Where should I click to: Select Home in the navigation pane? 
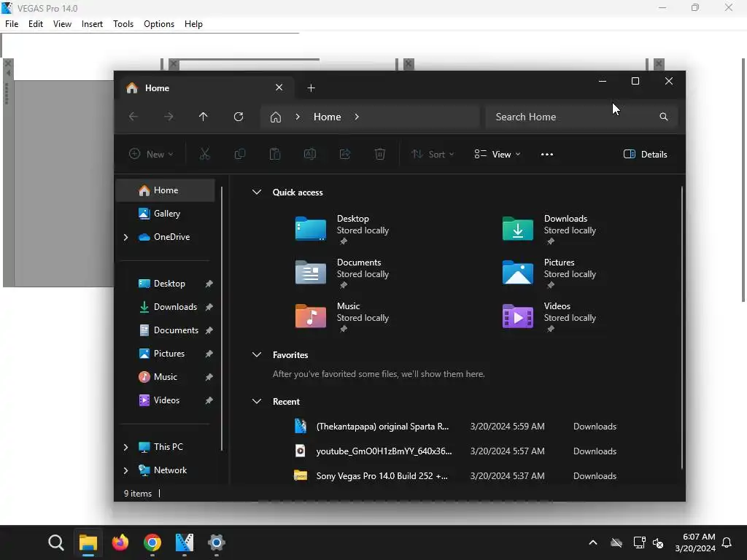(x=166, y=190)
